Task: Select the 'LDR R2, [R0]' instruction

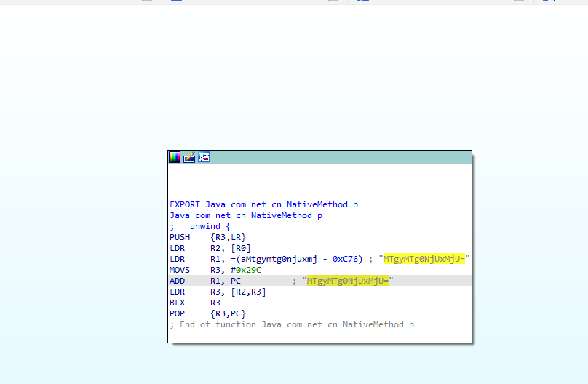Action: [x=210, y=248]
